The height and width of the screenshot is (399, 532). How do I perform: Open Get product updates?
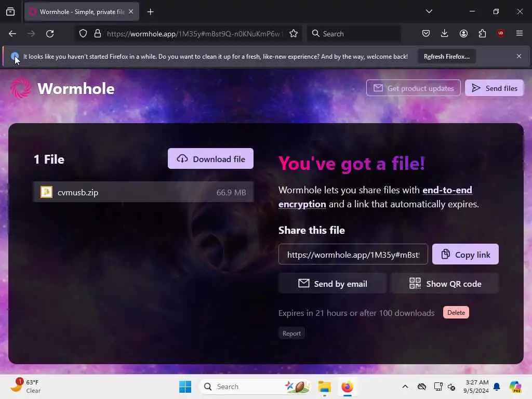413,88
